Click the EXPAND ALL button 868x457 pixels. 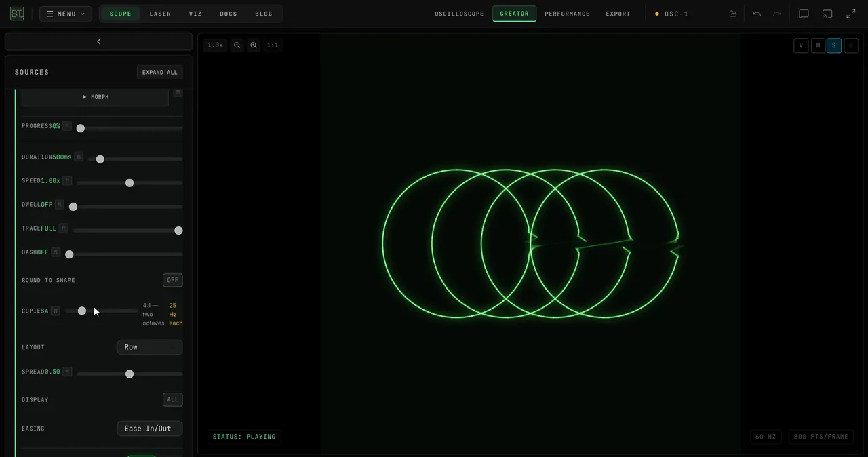click(159, 72)
